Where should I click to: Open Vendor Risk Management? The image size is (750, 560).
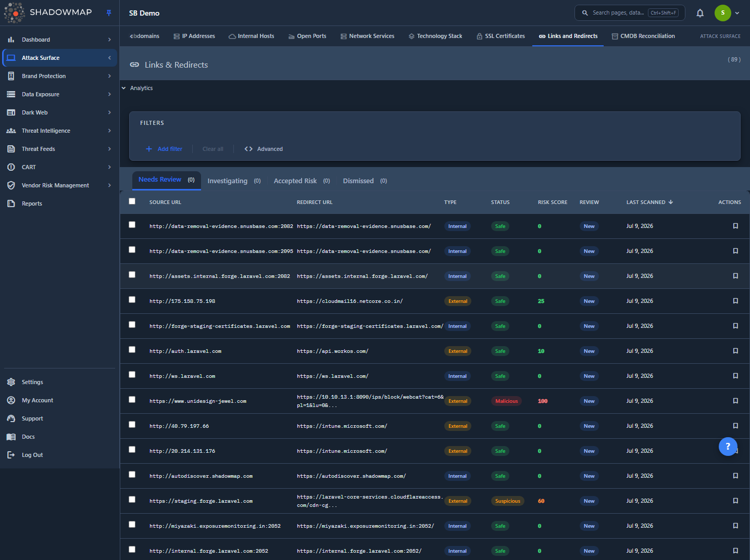(59, 185)
